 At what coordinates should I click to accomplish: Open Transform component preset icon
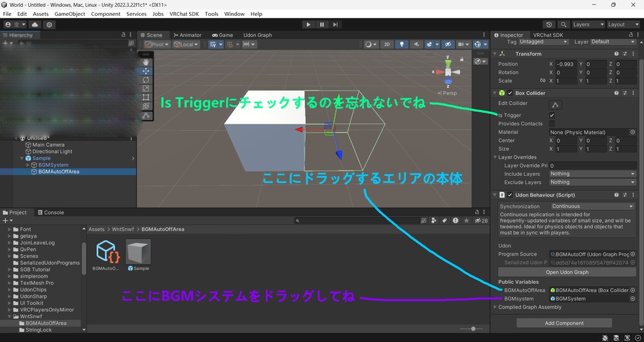click(x=625, y=54)
